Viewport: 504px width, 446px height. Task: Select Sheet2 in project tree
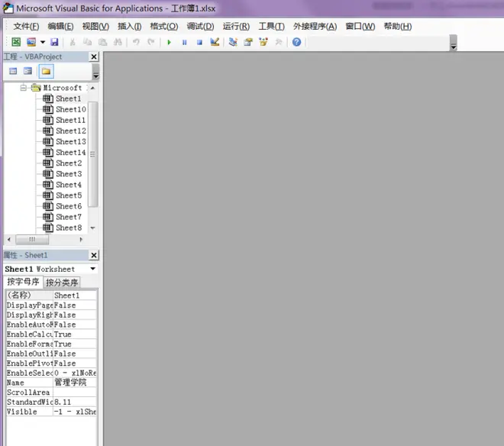(x=69, y=163)
